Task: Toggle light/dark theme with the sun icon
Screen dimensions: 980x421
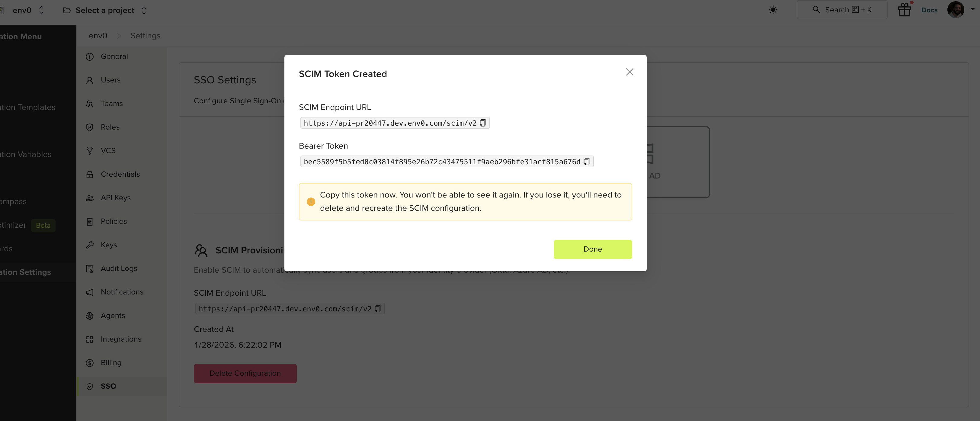Action: (x=773, y=10)
